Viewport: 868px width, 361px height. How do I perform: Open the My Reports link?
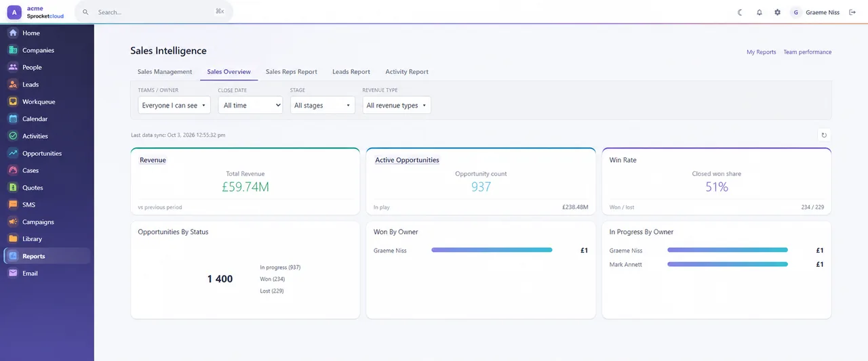pyautogui.click(x=762, y=52)
